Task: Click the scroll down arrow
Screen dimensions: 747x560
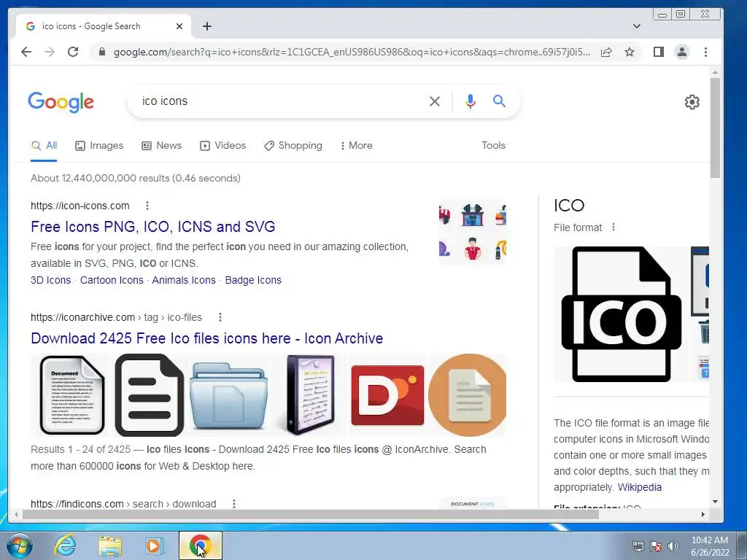Action: click(715, 502)
